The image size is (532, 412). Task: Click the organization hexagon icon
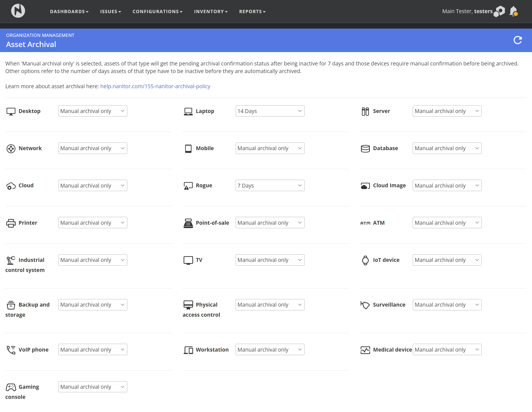[499, 11]
